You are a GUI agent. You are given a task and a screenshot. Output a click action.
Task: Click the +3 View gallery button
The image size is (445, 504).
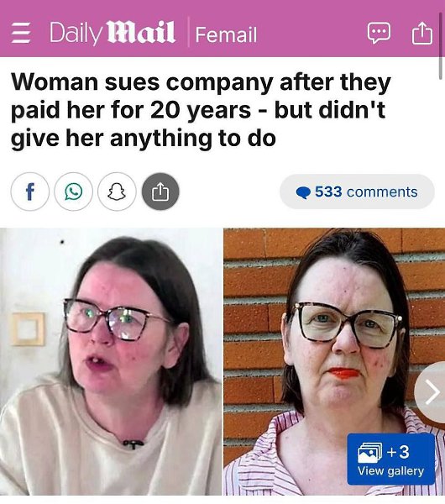tap(390, 459)
